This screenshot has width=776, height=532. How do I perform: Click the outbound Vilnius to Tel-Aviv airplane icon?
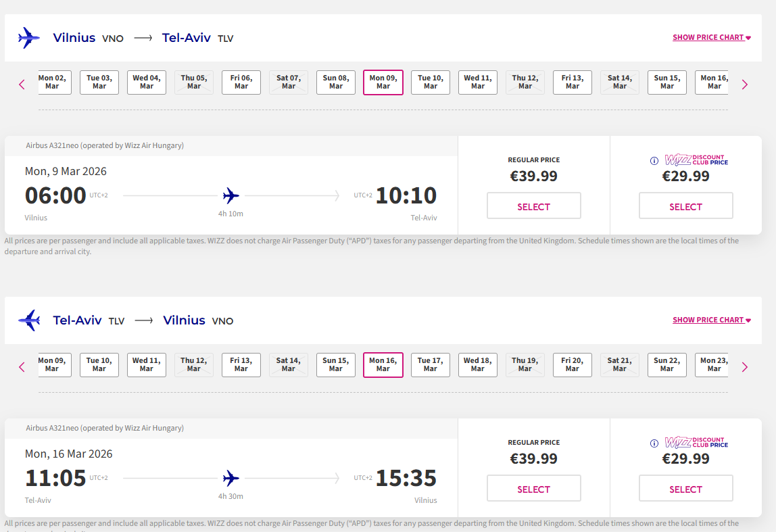click(29, 38)
